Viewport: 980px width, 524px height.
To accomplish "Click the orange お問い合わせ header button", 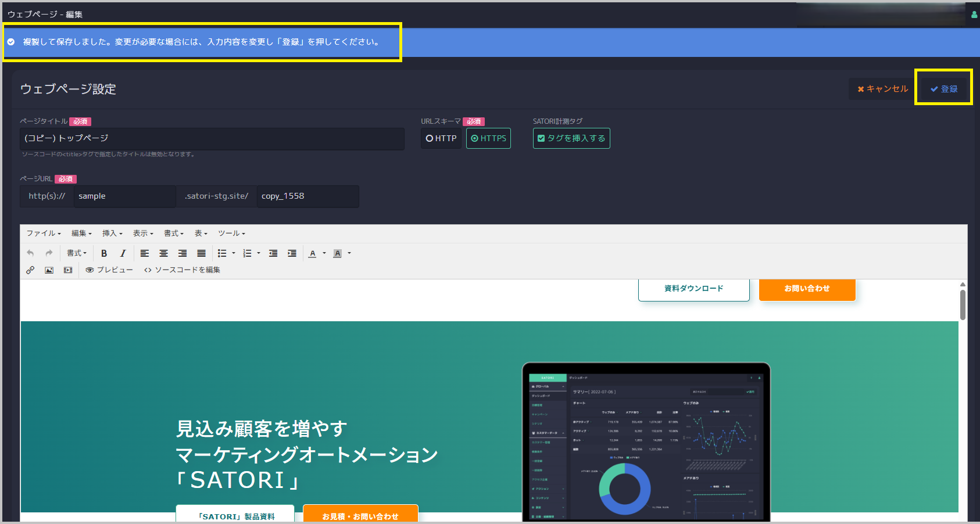I will (807, 289).
